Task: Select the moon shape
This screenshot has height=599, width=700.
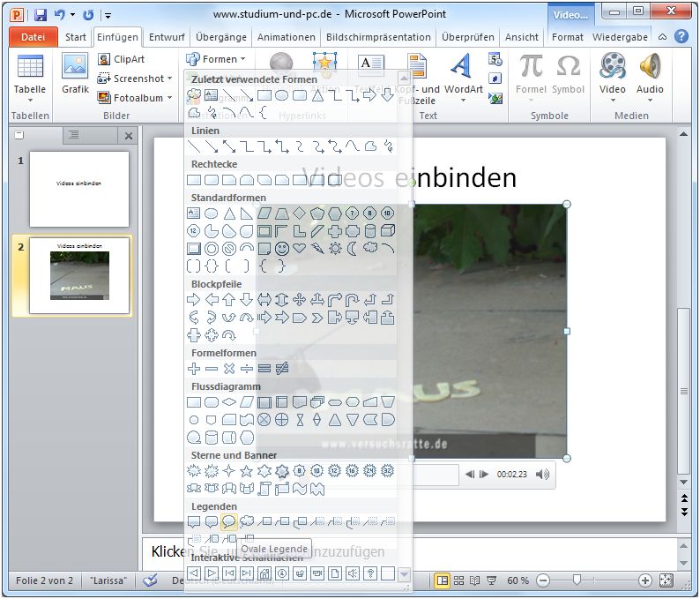Action: (353, 249)
